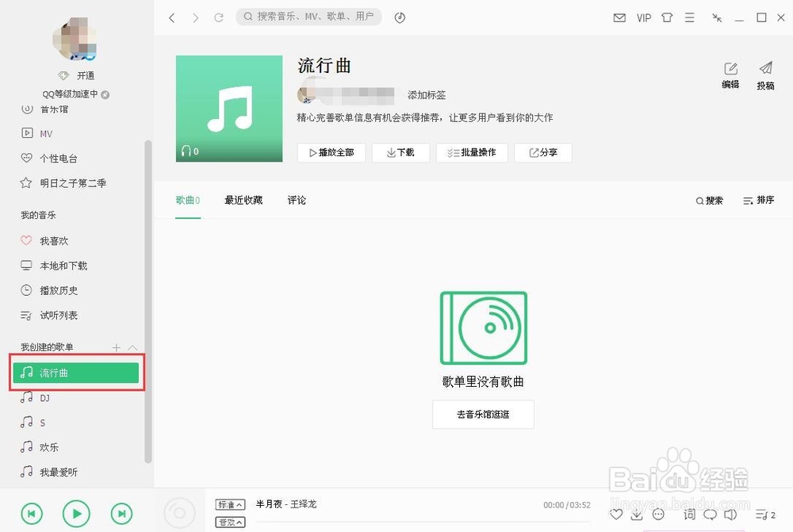Go forward with the right arrow
Viewport: 793px width, 532px height.
click(196, 17)
